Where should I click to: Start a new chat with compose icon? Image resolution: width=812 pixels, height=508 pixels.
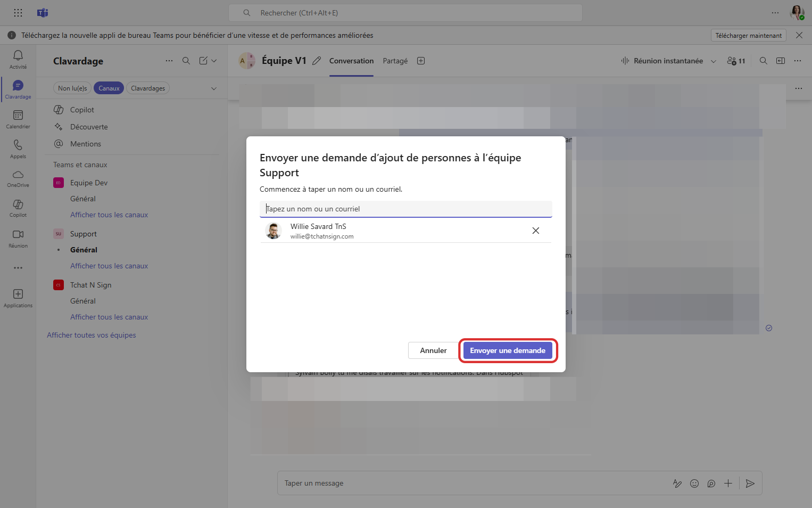pos(203,61)
